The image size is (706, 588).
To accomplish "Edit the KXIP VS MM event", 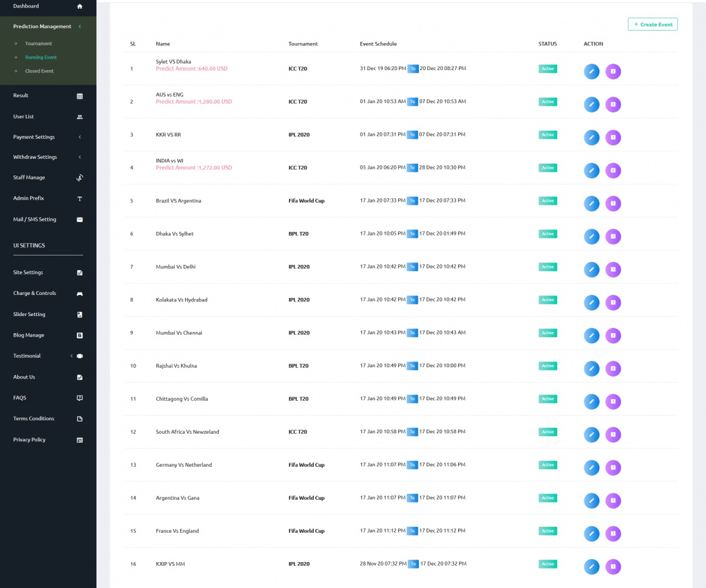I will (x=591, y=566).
